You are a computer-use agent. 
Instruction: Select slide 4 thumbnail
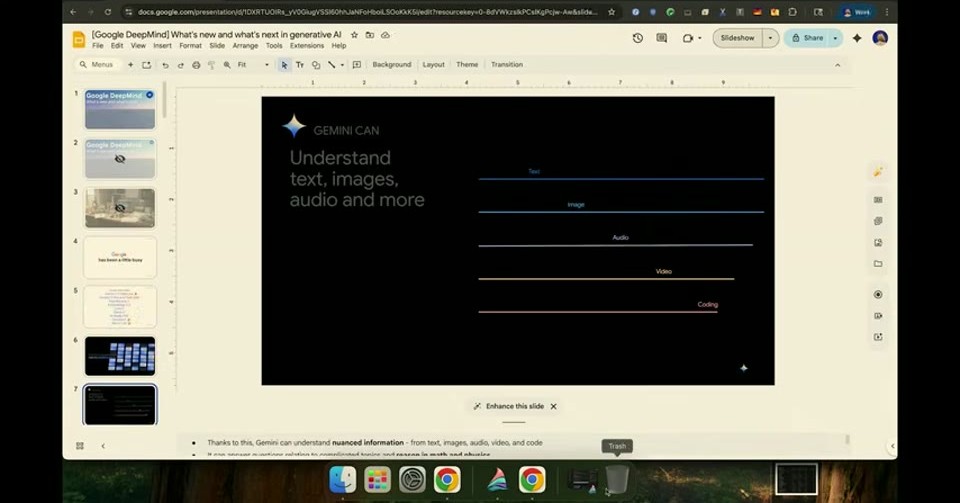click(x=120, y=258)
